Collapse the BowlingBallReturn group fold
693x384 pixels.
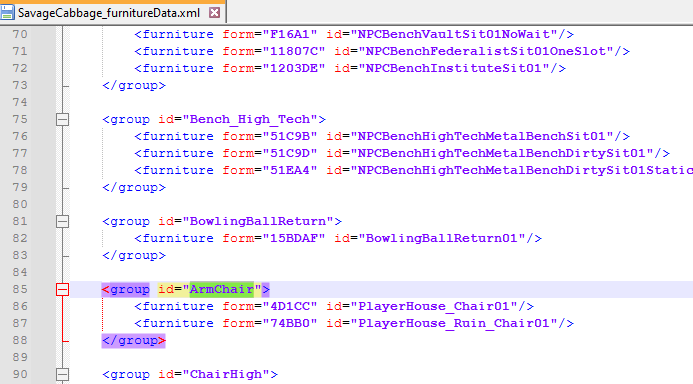coord(63,221)
